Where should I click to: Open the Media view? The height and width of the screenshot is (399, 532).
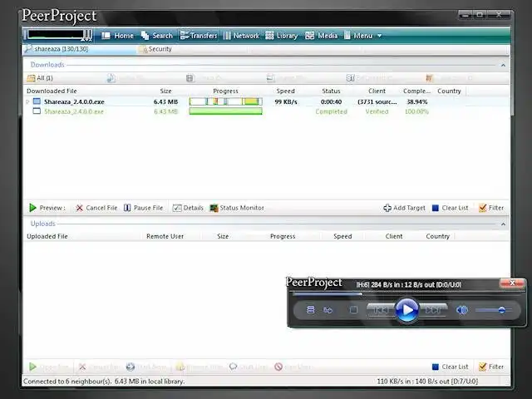pyautogui.click(x=321, y=36)
